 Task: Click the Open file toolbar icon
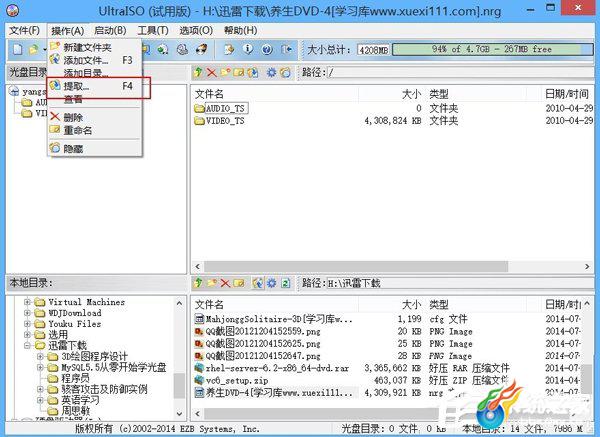pyautogui.click(x=34, y=49)
